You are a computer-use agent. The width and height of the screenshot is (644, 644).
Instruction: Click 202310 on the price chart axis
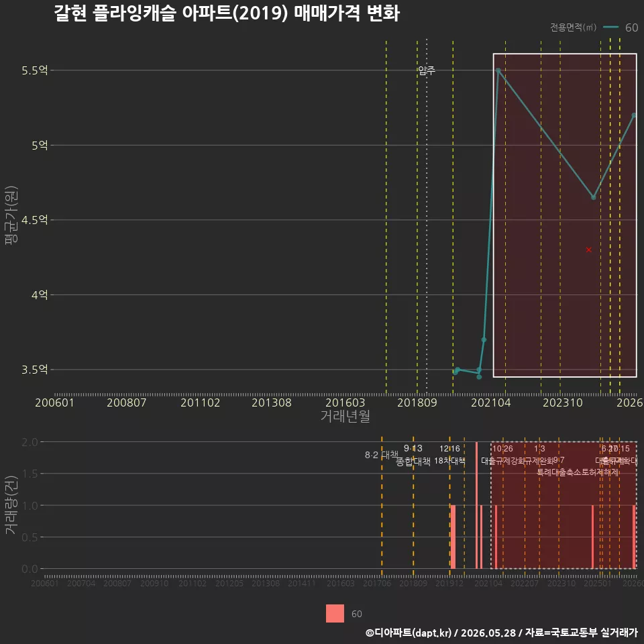[563, 402]
